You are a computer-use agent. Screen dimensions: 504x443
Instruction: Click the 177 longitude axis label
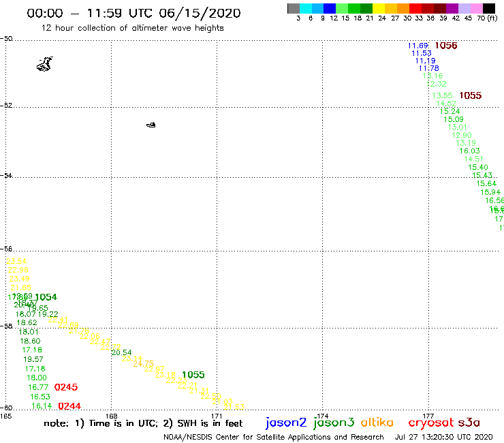pos(428,416)
